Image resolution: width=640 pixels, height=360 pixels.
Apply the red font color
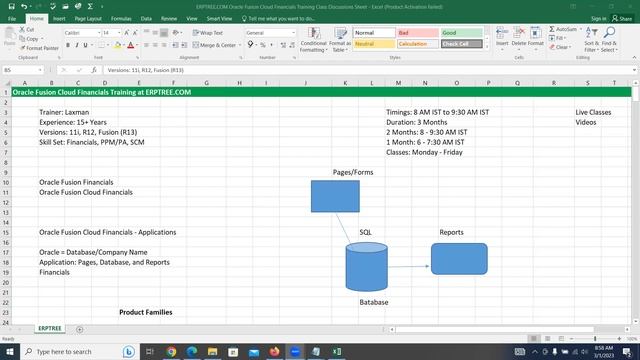131,45
